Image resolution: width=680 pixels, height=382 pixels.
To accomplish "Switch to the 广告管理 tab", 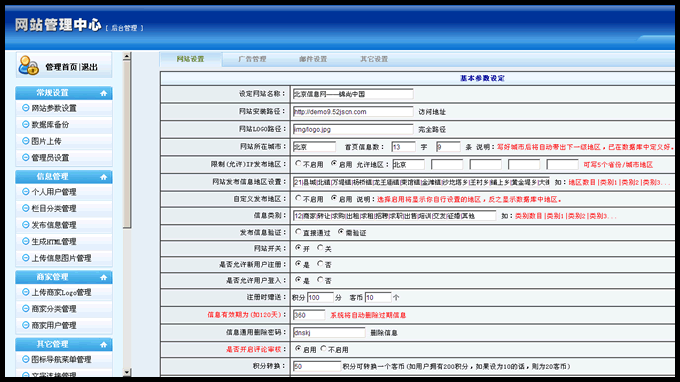I will pos(252,59).
